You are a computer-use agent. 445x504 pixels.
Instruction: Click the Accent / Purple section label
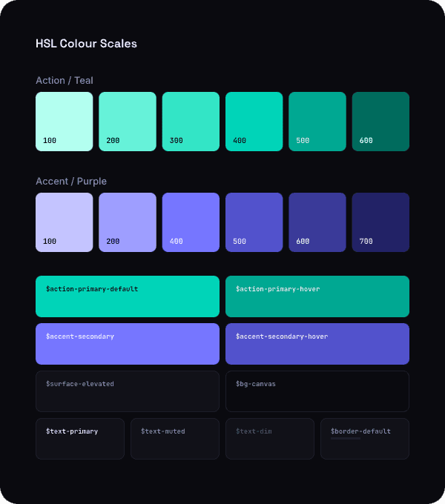coord(71,182)
